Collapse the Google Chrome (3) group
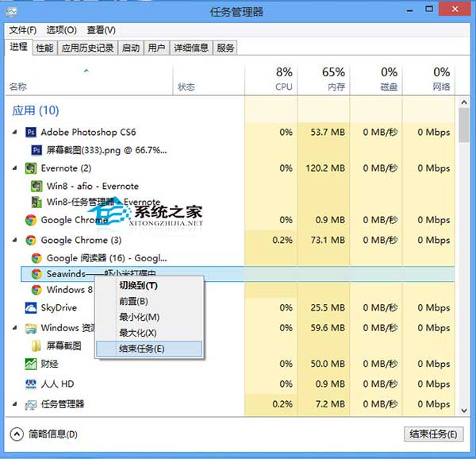This screenshot has height=459, width=476. tap(14, 240)
